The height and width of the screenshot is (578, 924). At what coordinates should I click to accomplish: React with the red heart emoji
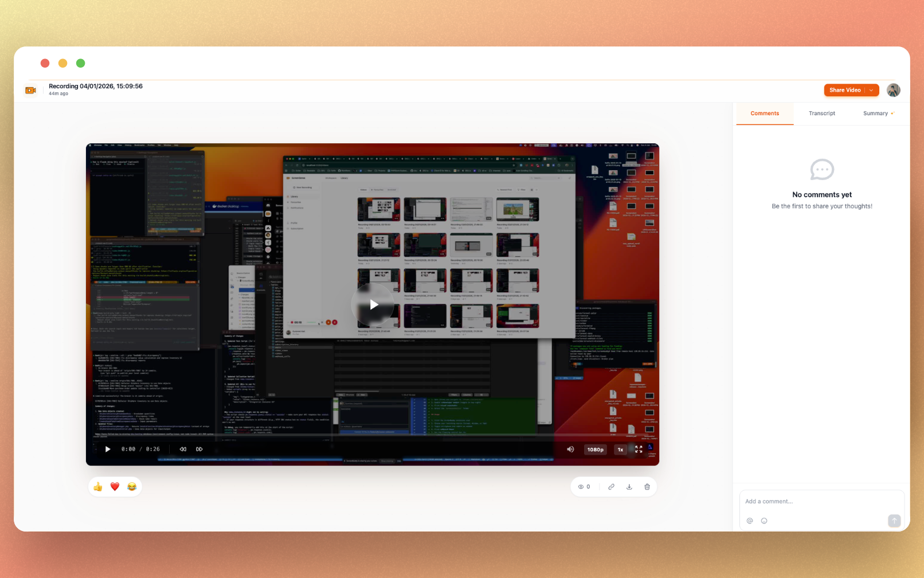[x=115, y=486]
